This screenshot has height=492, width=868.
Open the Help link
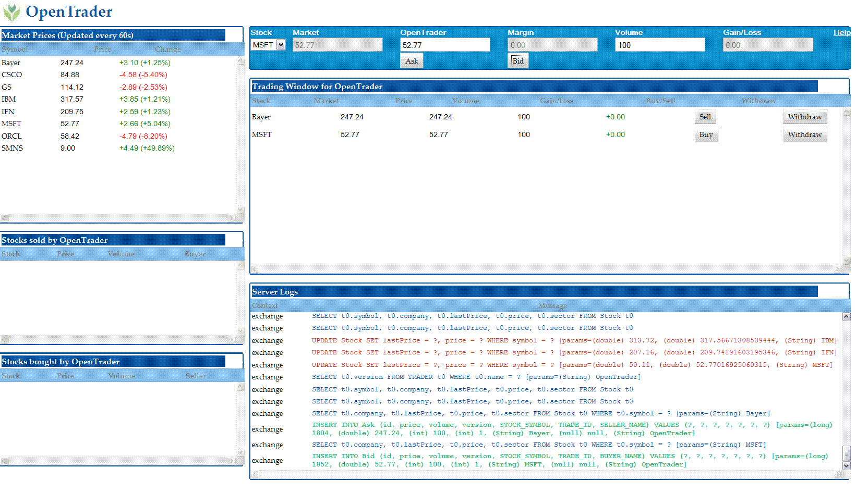tap(842, 32)
